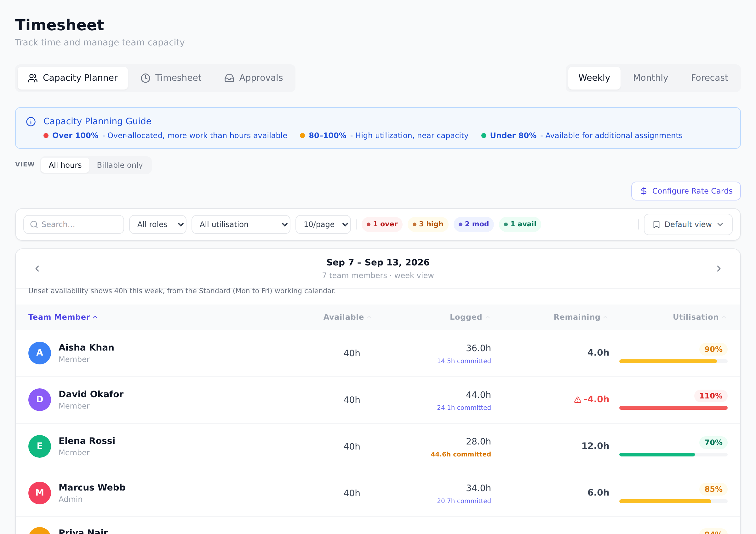This screenshot has height=534, width=756.
Task: Open the All utilisation dropdown
Action: [241, 225]
